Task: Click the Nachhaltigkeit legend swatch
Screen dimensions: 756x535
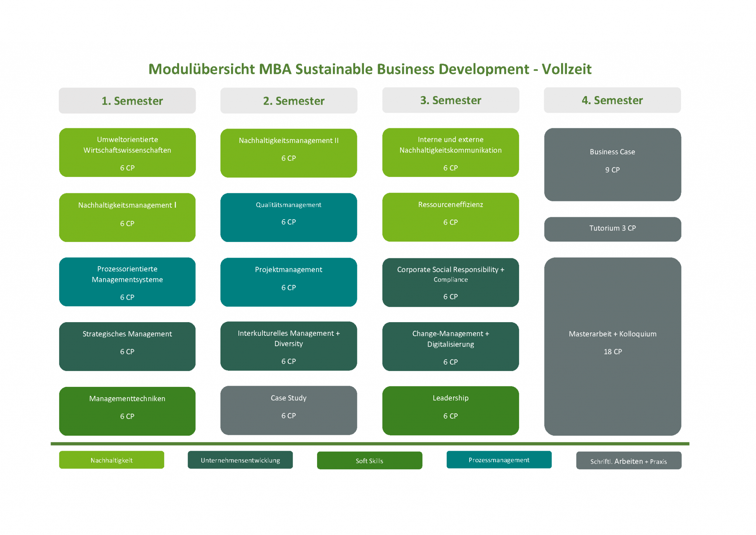Action: 111,460
